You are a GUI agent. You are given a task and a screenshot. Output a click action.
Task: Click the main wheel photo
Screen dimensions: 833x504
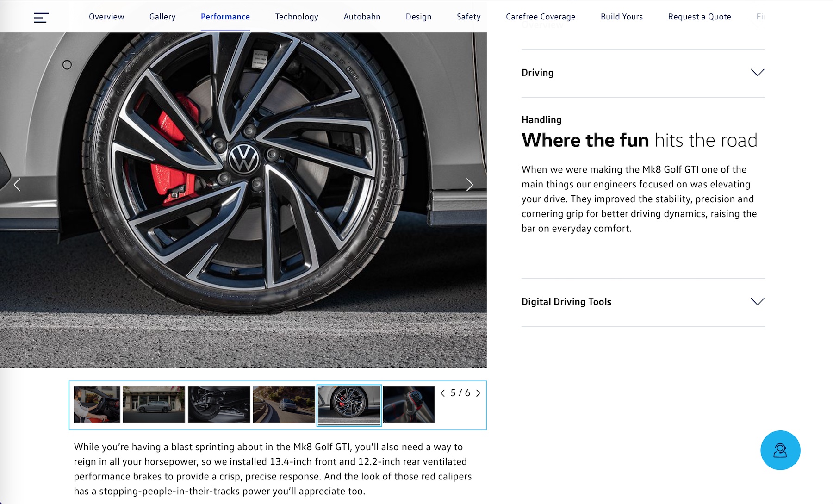243,200
